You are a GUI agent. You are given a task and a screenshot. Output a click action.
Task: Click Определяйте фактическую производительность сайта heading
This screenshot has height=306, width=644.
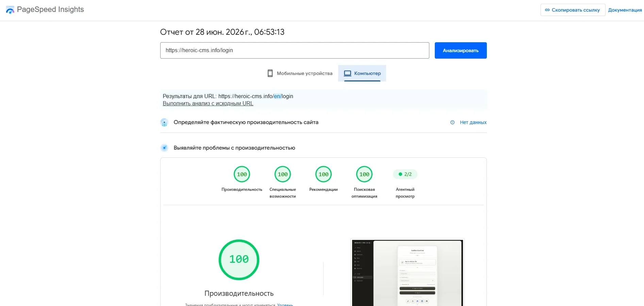point(246,122)
